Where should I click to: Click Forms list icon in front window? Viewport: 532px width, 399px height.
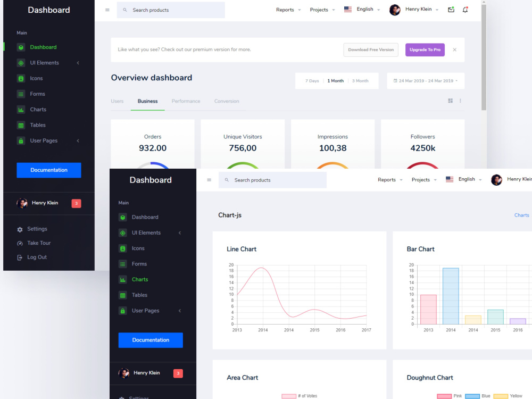click(122, 264)
